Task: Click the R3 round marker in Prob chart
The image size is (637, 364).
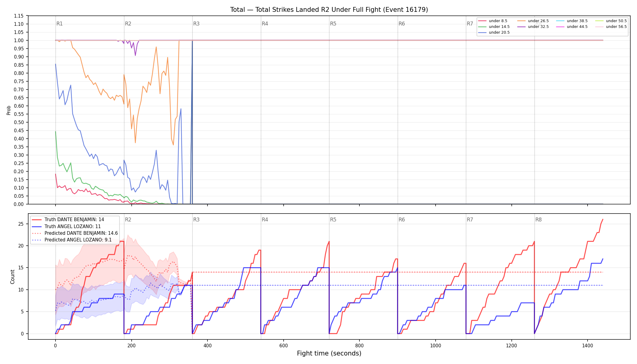Action: click(x=196, y=24)
